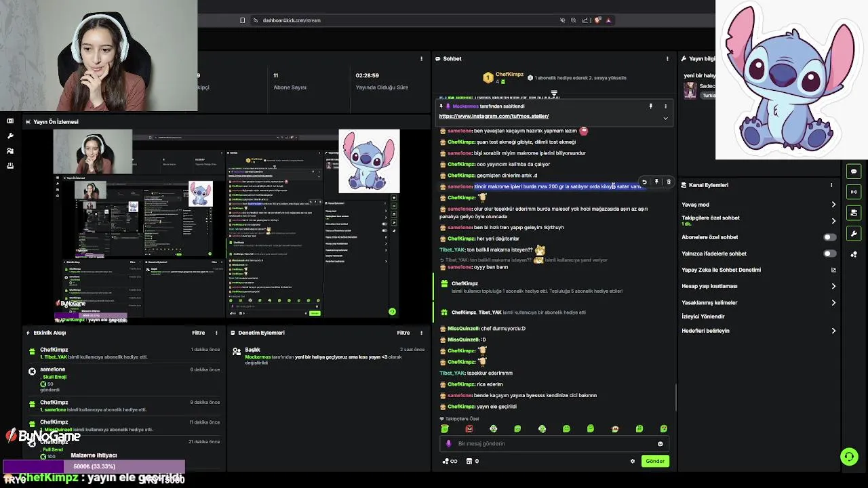
Task: Click the broadcast signal icon in right sidebar
Action: pyautogui.click(x=854, y=192)
